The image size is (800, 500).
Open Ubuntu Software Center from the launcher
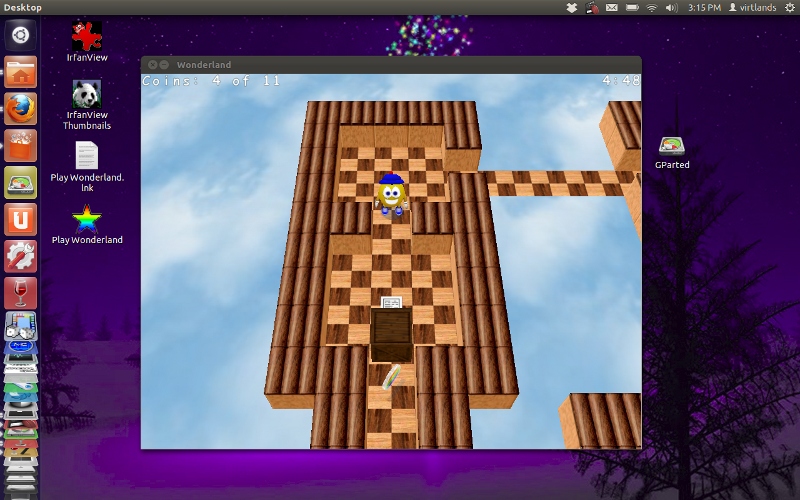tap(20, 145)
